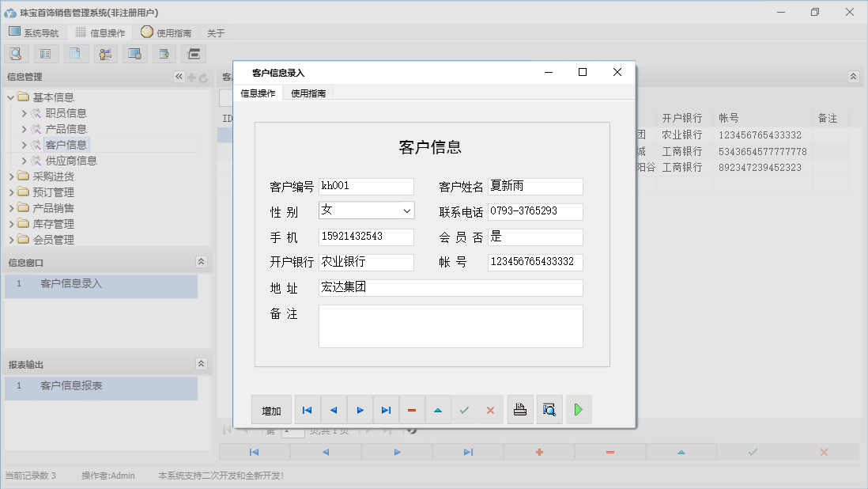The width and height of the screenshot is (868, 489).
Task: Click the green play arrow button
Action: tap(579, 410)
